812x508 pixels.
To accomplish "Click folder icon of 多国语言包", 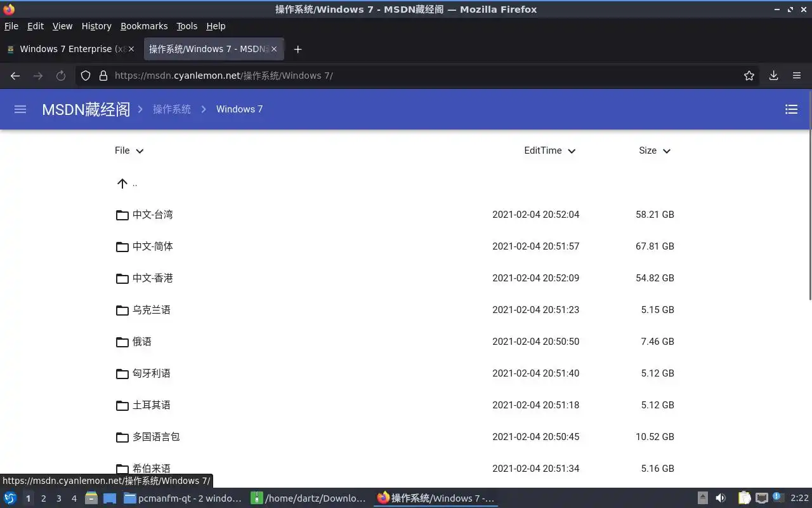I will pyautogui.click(x=122, y=437).
